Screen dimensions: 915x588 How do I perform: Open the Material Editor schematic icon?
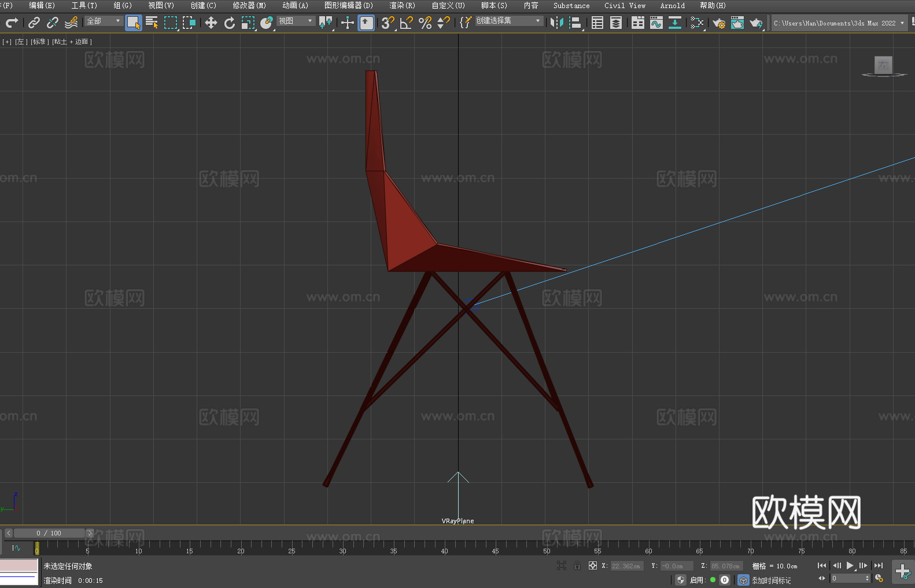(697, 23)
